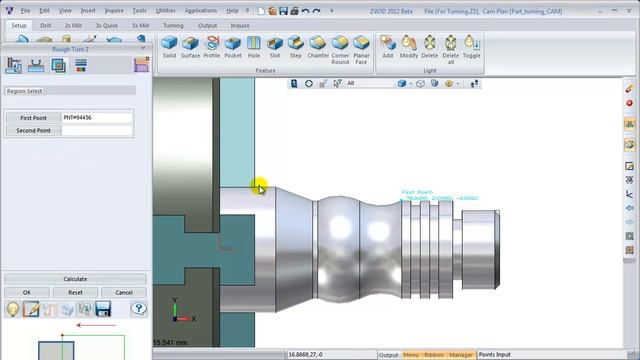The height and width of the screenshot is (360, 640).
Task: Click the pencil edit icon below OK button
Action: click(31, 309)
